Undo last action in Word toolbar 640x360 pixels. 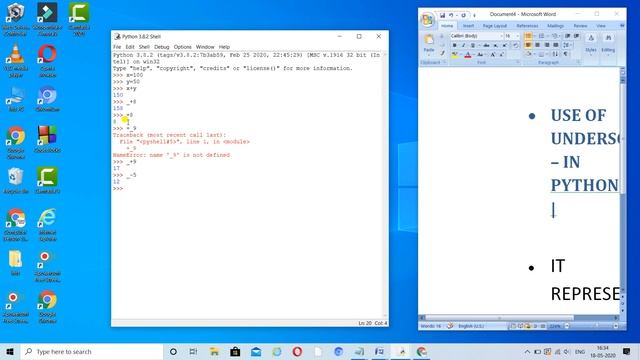point(451,16)
